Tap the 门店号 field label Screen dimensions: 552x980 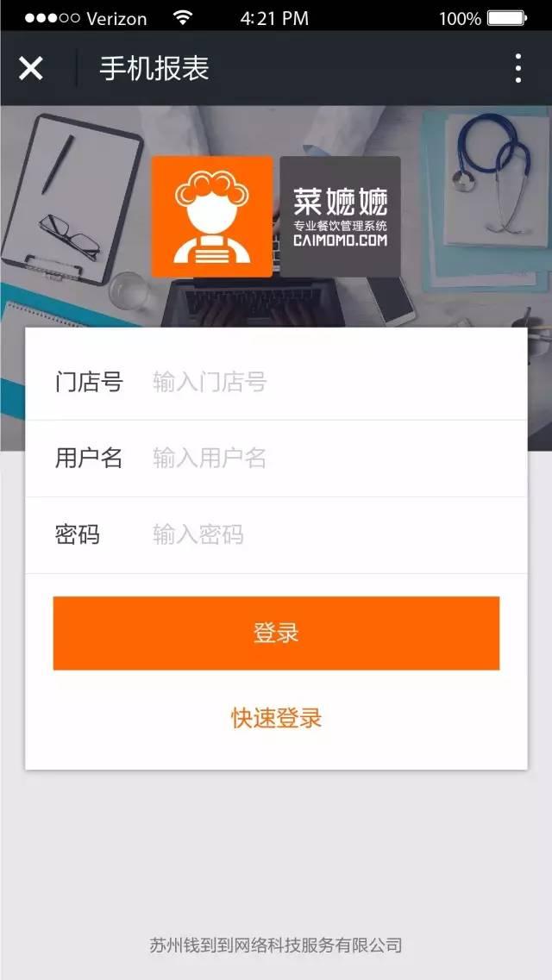coord(89,381)
